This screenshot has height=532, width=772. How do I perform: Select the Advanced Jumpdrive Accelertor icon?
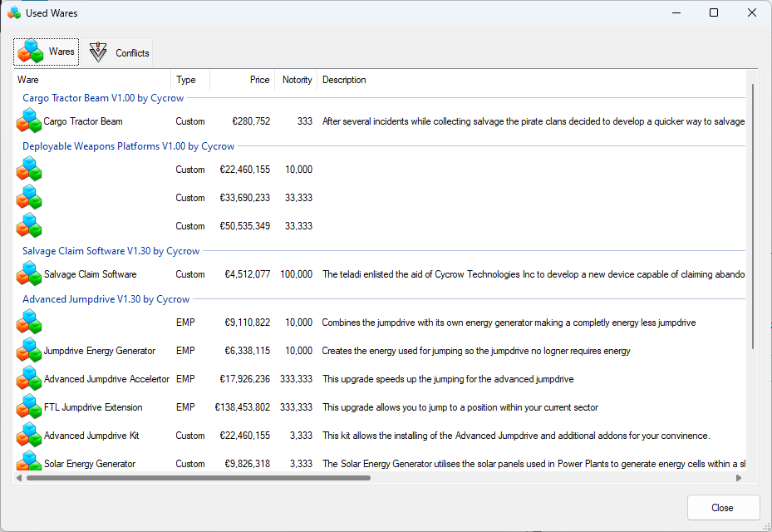(29, 379)
